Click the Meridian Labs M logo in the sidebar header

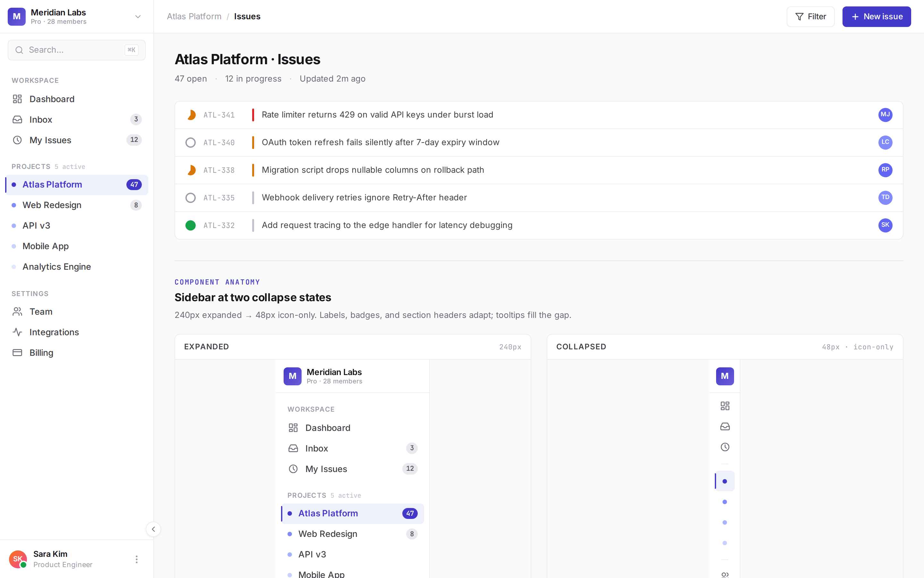tap(16, 16)
